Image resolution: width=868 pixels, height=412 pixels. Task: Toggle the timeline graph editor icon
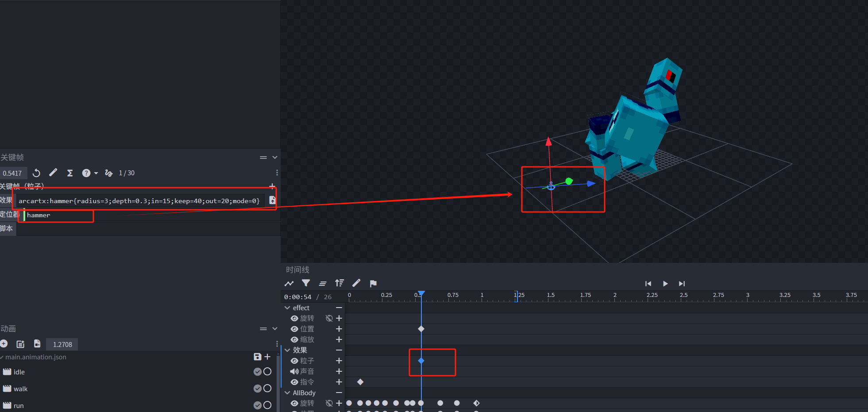pos(289,283)
